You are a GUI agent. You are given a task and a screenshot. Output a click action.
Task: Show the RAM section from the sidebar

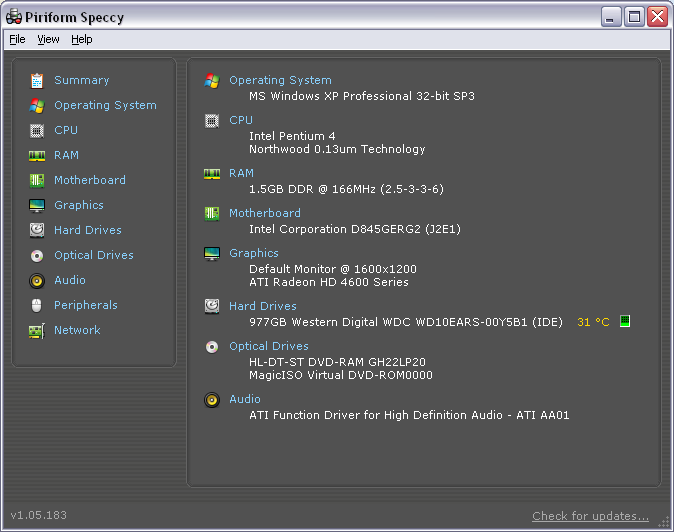(x=66, y=155)
